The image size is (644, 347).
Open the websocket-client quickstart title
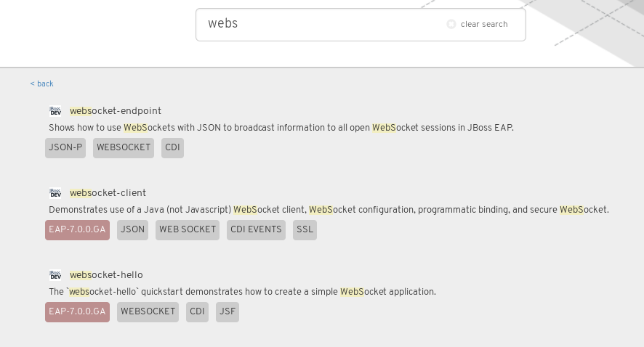(108, 193)
